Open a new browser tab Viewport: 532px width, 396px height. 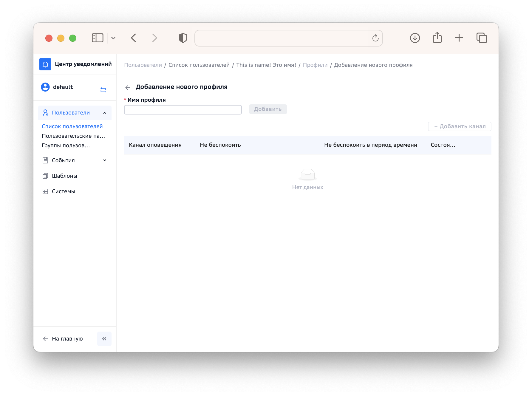click(x=459, y=38)
